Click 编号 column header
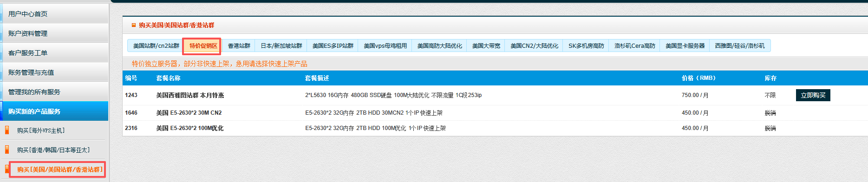868x182 pixels. click(131, 78)
